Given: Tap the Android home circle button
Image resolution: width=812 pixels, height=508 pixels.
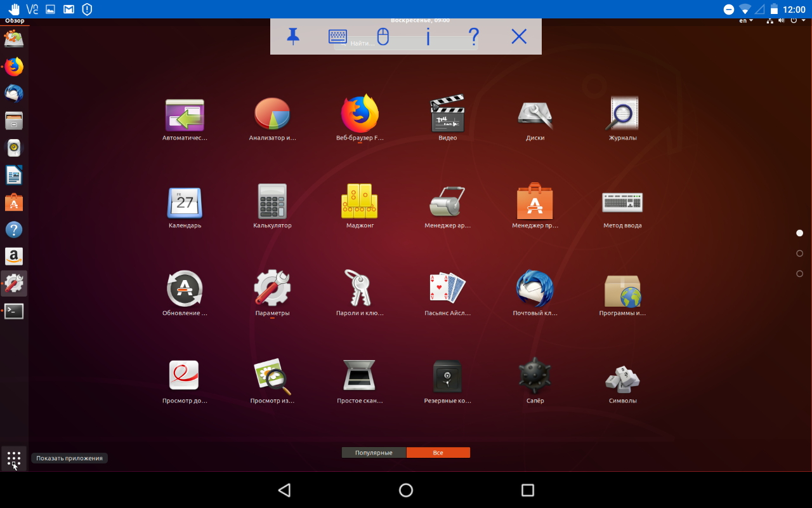Looking at the screenshot, I should tap(406, 490).
